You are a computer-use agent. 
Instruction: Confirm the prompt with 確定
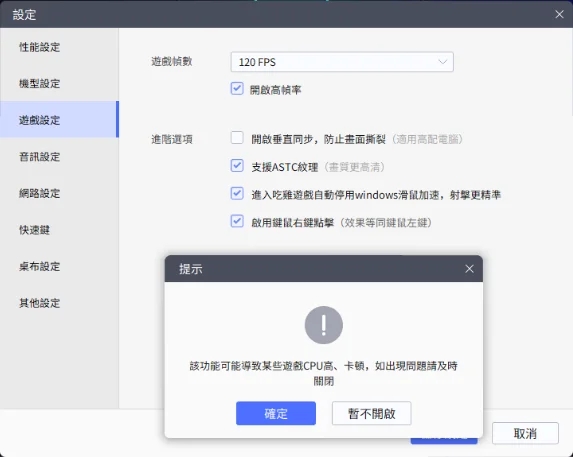[276, 413]
